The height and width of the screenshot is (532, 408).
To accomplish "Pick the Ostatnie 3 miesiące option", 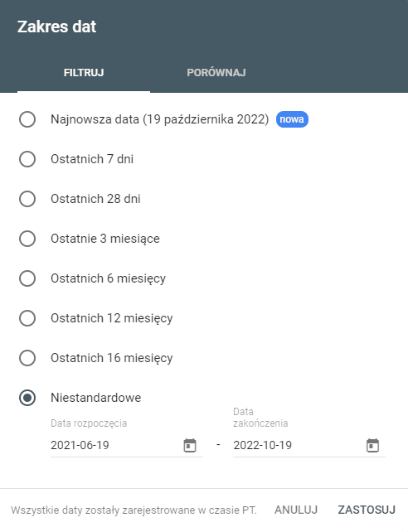I will tap(27, 239).
